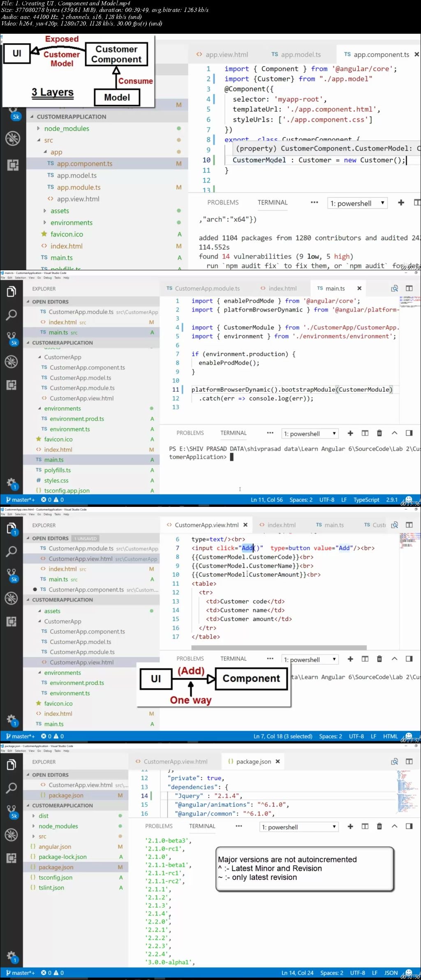Click Open Changes icon in main.ts window
This screenshot has width=421, height=980.
[394, 288]
